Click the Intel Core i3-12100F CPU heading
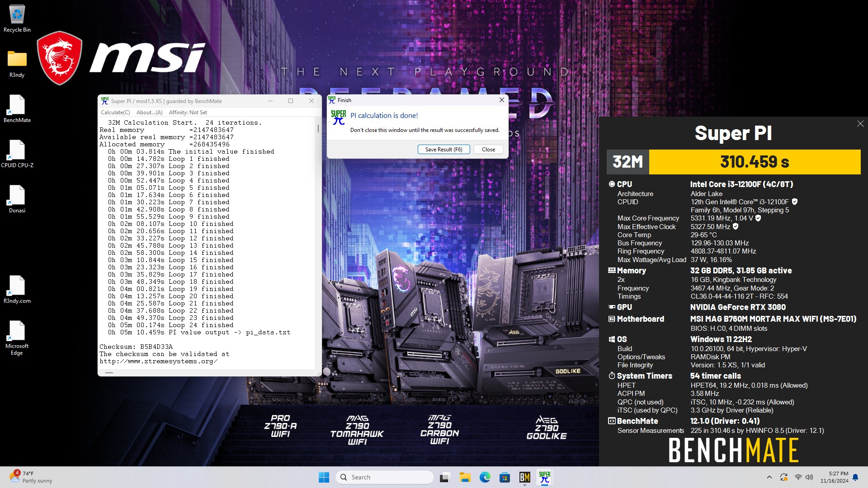 741,184
